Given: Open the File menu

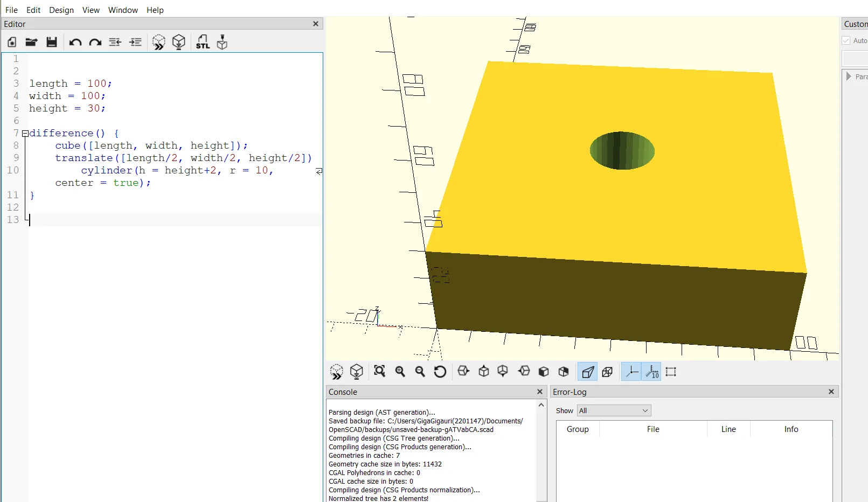Looking at the screenshot, I should coord(11,10).
